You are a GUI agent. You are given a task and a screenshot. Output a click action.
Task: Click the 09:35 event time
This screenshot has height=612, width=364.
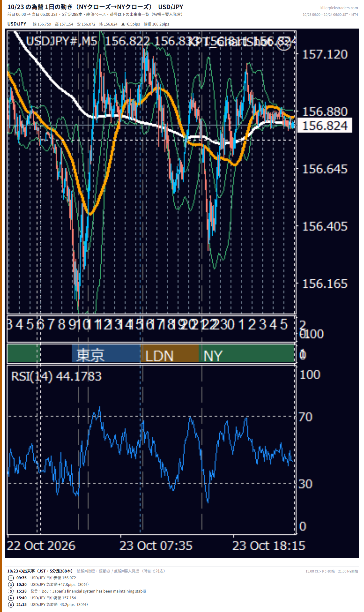[x=22, y=578]
